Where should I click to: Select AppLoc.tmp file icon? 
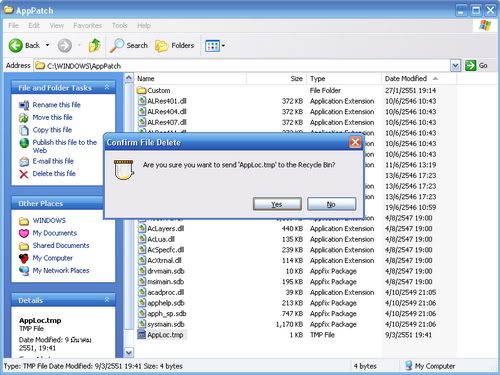pyautogui.click(x=142, y=335)
